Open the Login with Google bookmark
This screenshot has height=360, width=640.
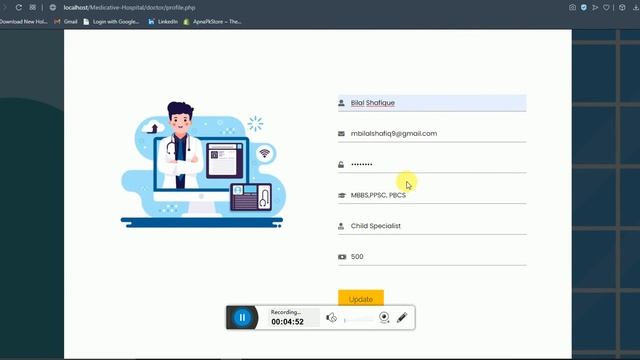(x=111, y=22)
